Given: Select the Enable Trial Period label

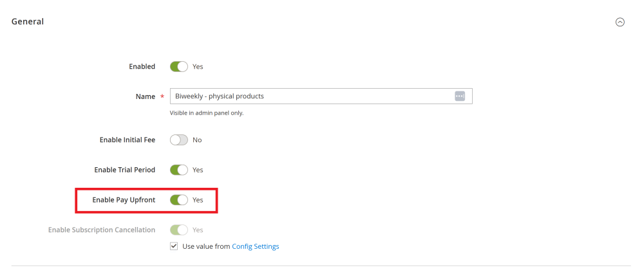Looking at the screenshot, I should [125, 170].
